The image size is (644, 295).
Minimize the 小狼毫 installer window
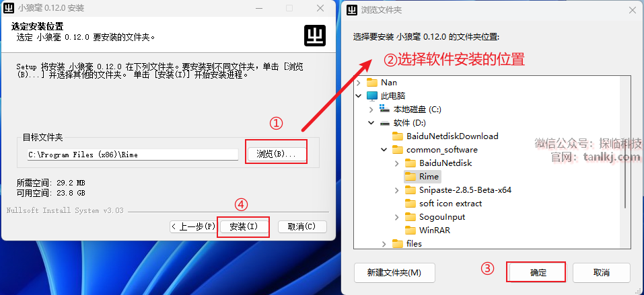point(259,8)
